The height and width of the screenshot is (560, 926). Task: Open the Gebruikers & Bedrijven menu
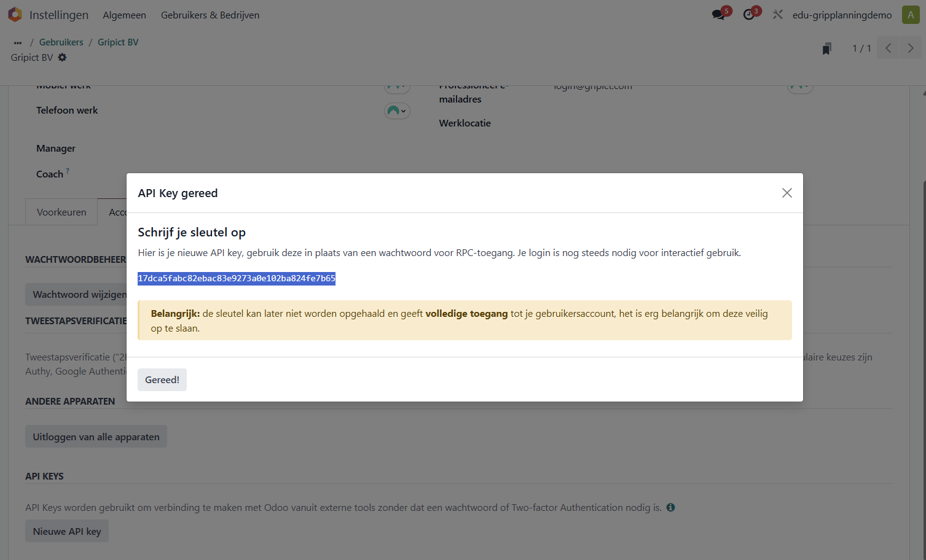click(x=210, y=15)
